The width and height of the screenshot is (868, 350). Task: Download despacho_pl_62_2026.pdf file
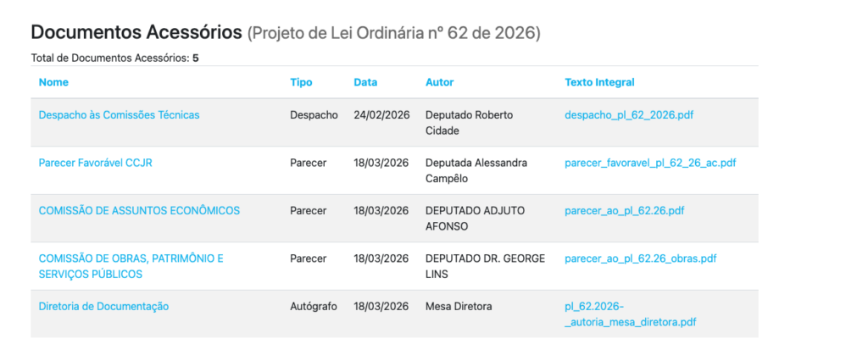click(x=630, y=115)
